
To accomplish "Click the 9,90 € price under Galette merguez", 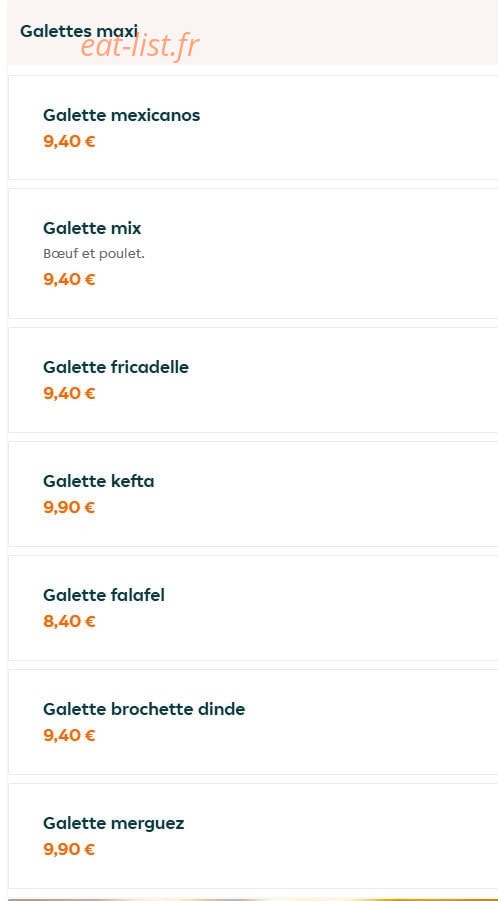I will (x=69, y=849).
